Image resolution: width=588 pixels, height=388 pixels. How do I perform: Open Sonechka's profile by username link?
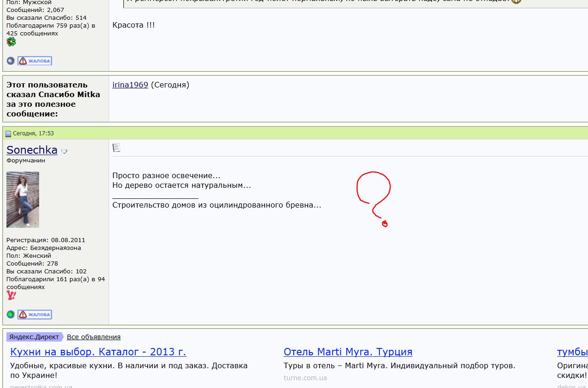32,150
